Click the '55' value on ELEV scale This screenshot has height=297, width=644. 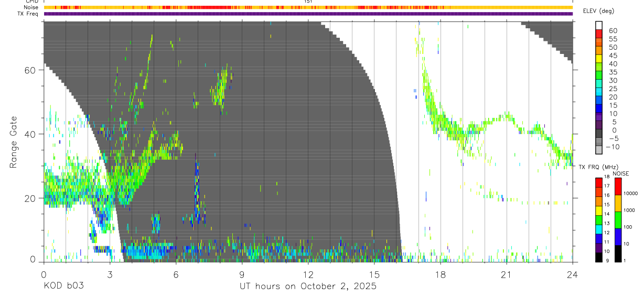click(x=613, y=39)
